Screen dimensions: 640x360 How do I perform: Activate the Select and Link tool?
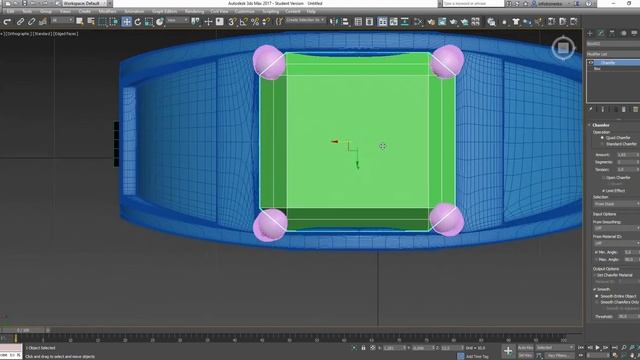click(x=20, y=22)
